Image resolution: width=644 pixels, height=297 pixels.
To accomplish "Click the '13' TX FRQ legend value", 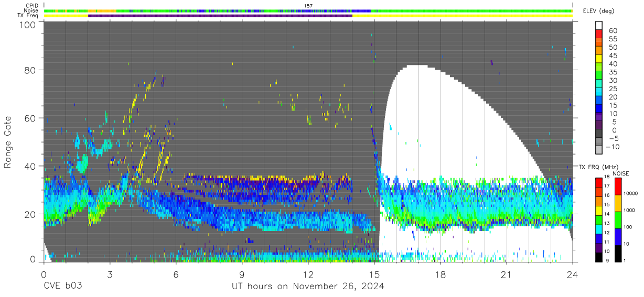I will (x=607, y=223).
